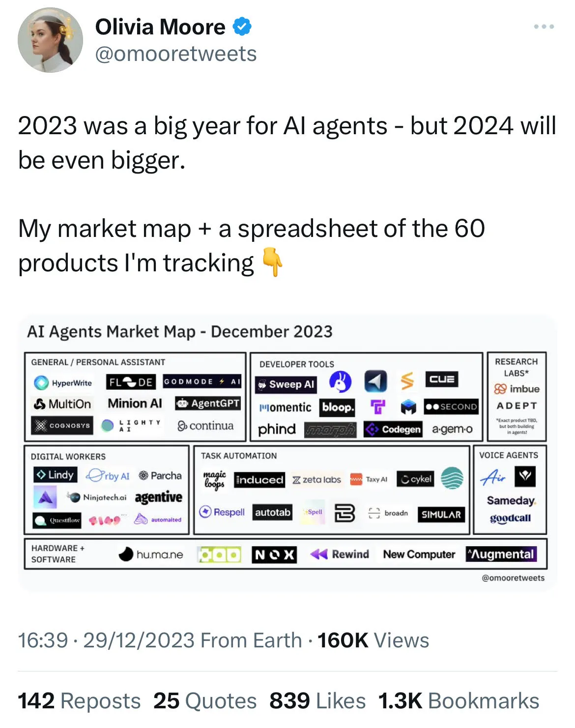Click Olivia Moore's profile picture
This screenshot has height=728, width=575.
52,39
